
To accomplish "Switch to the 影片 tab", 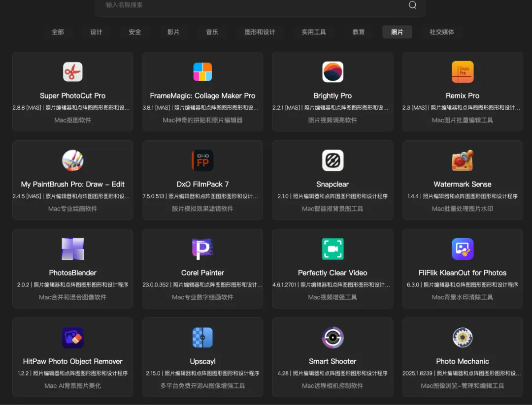I will pos(173,32).
